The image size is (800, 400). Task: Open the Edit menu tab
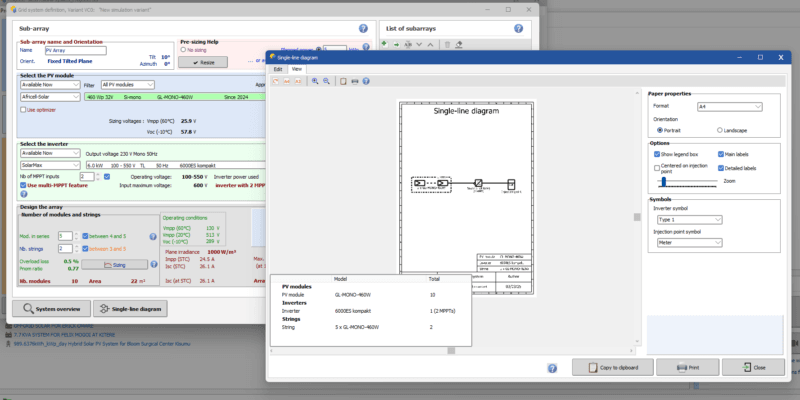coord(278,69)
